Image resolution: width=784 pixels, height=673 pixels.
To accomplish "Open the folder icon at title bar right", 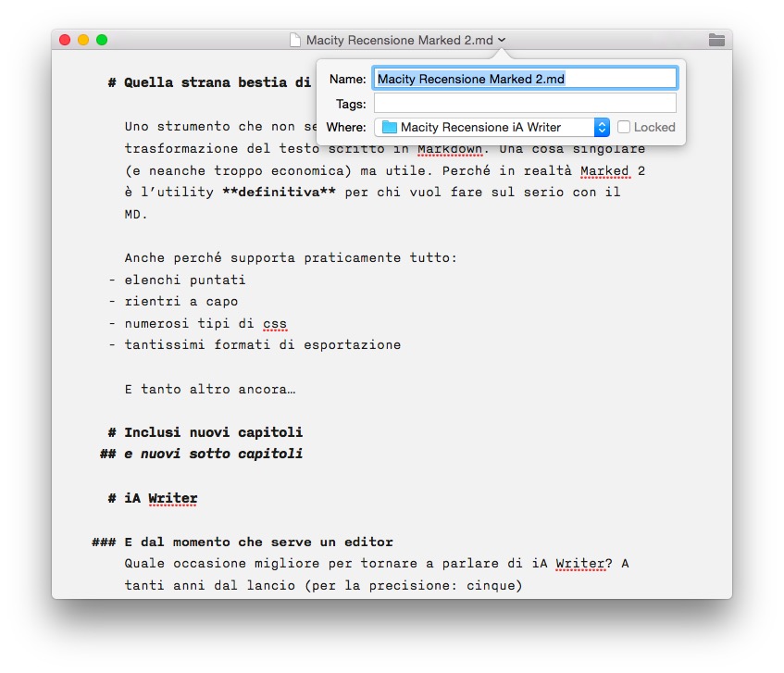I will (x=716, y=40).
